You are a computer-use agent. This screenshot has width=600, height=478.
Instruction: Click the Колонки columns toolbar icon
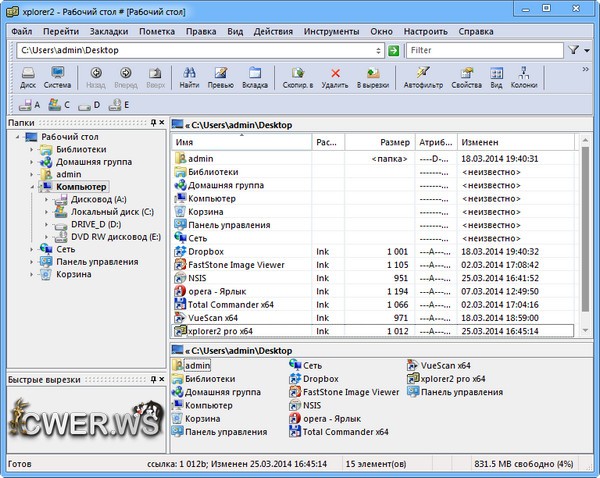tap(523, 75)
